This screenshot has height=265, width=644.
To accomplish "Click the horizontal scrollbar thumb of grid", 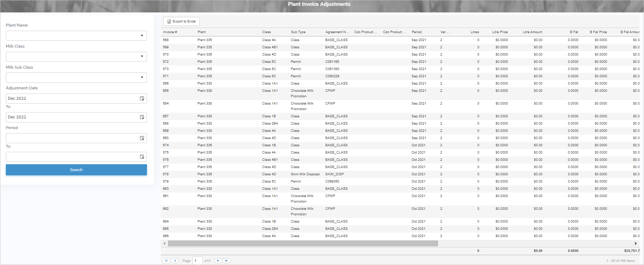I will (303, 244).
